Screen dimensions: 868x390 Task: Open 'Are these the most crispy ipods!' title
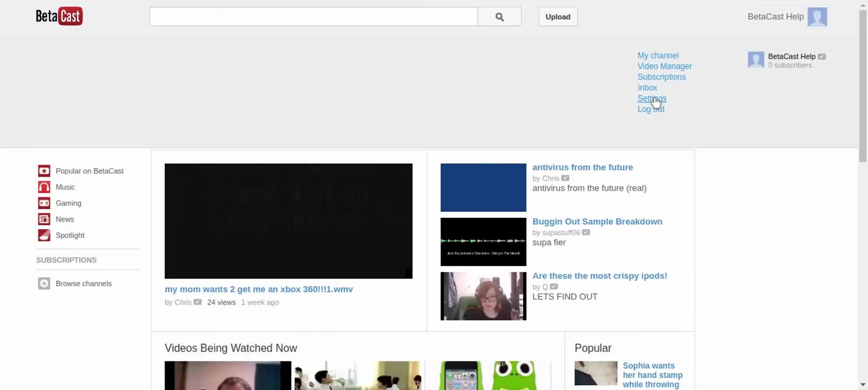pyautogui.click(x=600, y=276)
